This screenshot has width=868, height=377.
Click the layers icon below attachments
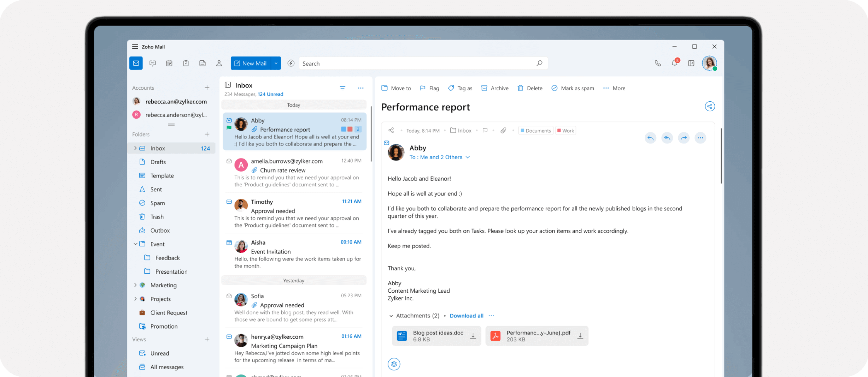click(x=394, y=364)
